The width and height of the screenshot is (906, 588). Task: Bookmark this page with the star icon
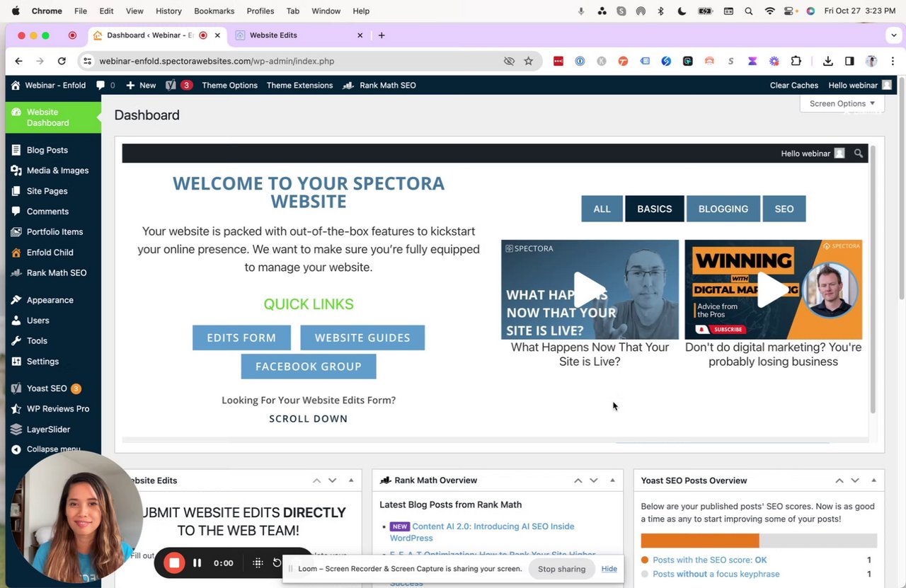click(528, 62)
